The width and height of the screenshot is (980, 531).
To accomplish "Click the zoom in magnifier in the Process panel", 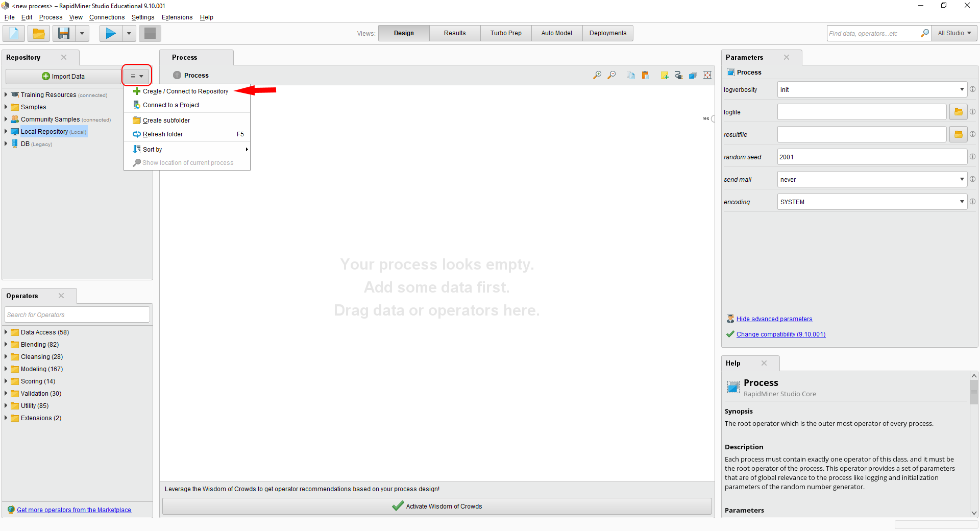I will pos(597,76).
